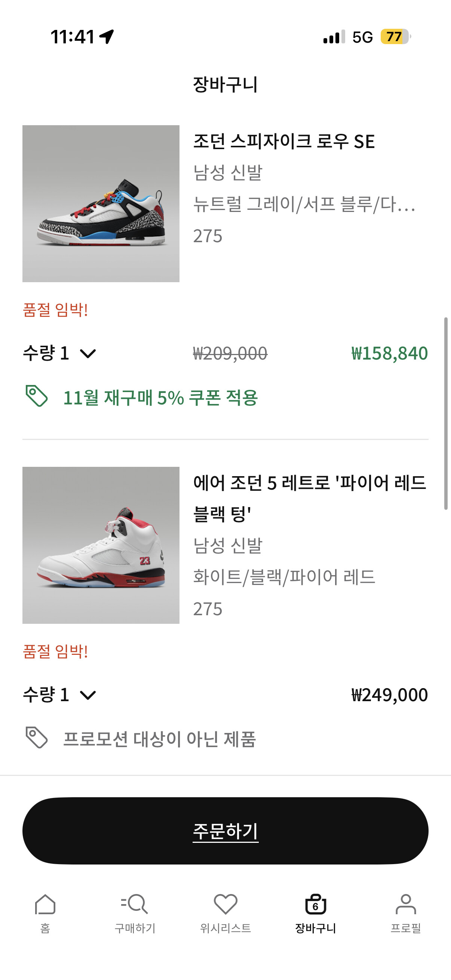451x980 pixels.
Task: Tap the 위시리스트 heart icon
Action: click(225, 905)
